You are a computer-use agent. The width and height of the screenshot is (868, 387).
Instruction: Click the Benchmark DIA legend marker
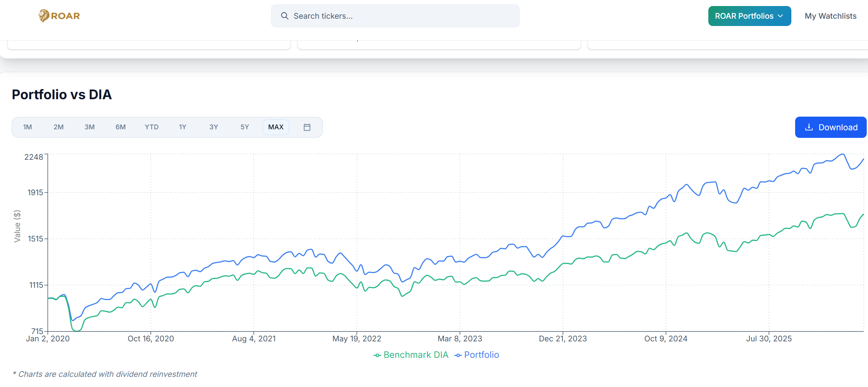pyautogui.click(x=377, y=355)
